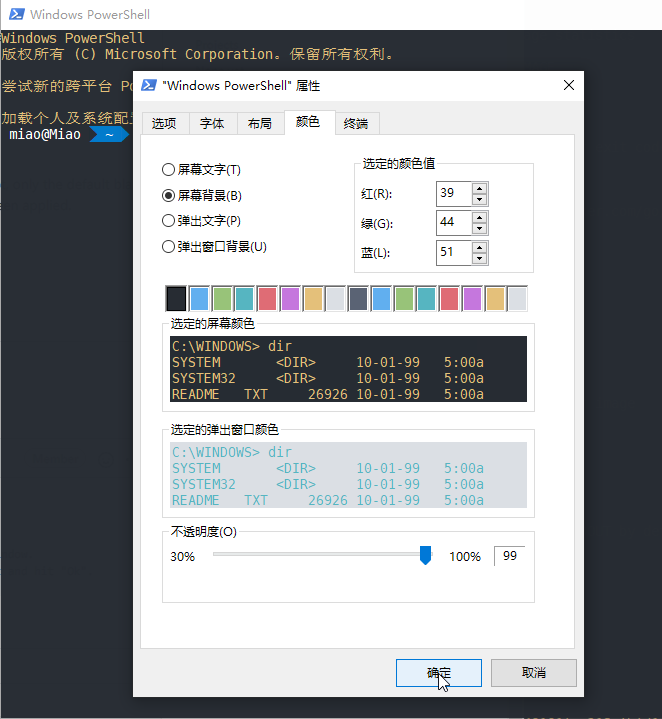Image resolution: width=662 pixels, height=719 pixels.
Task: Pick the eleventh swatch, second green one
Action: coord(404,299)
